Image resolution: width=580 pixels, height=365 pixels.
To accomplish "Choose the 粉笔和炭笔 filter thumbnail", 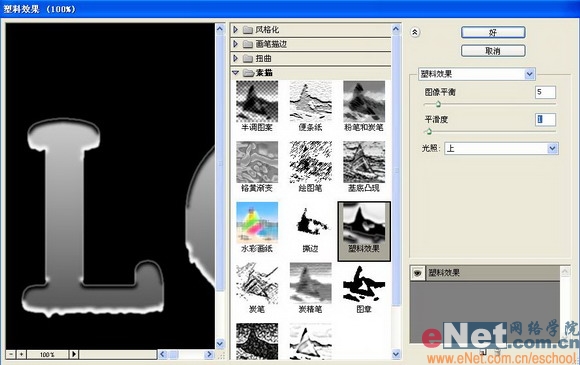I will point(364,102).
